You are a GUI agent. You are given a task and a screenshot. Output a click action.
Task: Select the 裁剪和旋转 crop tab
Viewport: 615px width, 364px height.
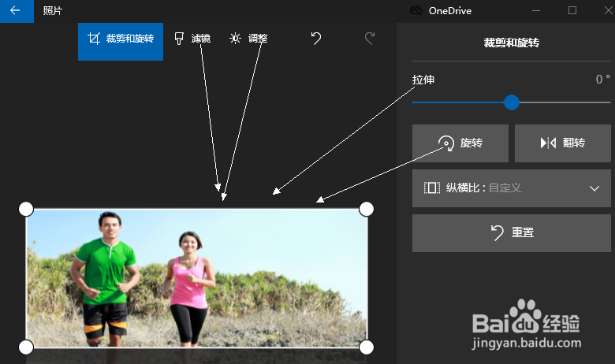tap(121, 42)
